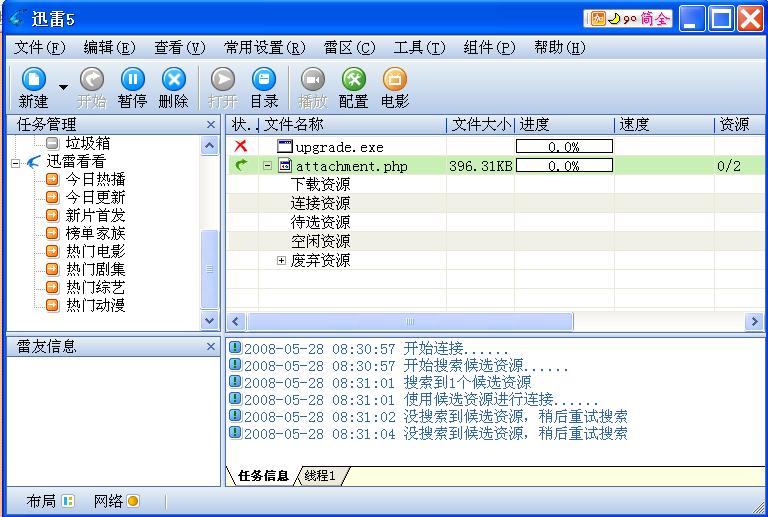Image resolution: width=768 pixels, height=517 pixels.
Task: Click the 新片首发 arrow icon
Action: pos(52,215)
